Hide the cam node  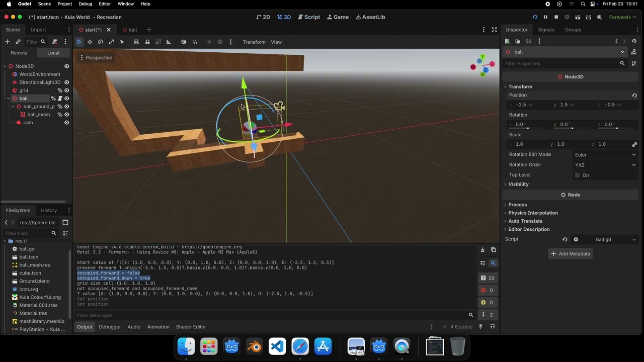[66, 123]
